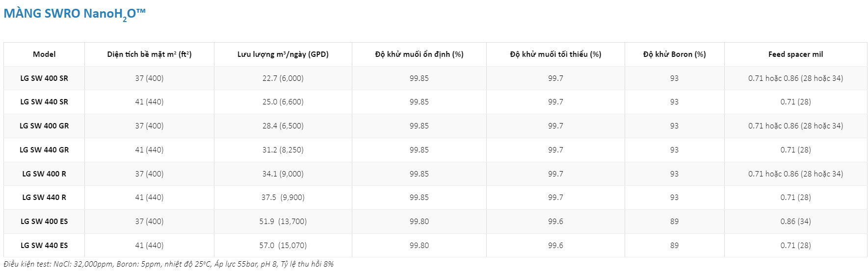Screen dimensions: 868x274
Task: Click the MÀNG SWRO NanoH2O heading
Action: click(75, 14)
